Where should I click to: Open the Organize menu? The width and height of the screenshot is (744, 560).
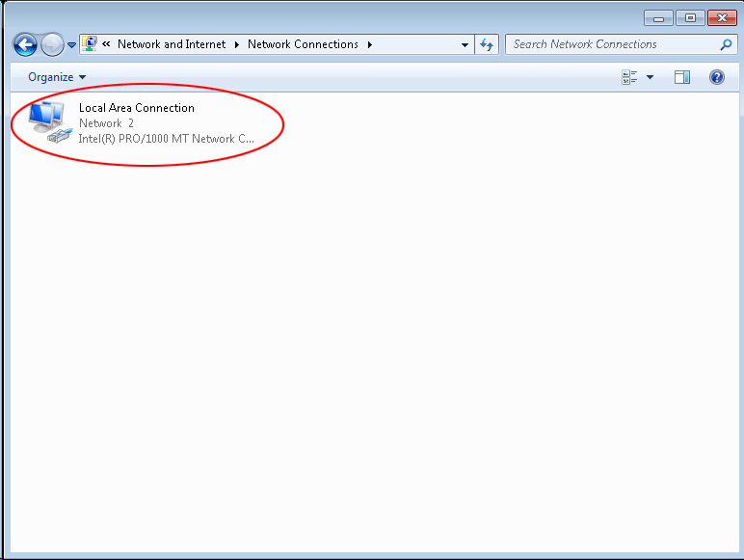[x=57, y=77]
